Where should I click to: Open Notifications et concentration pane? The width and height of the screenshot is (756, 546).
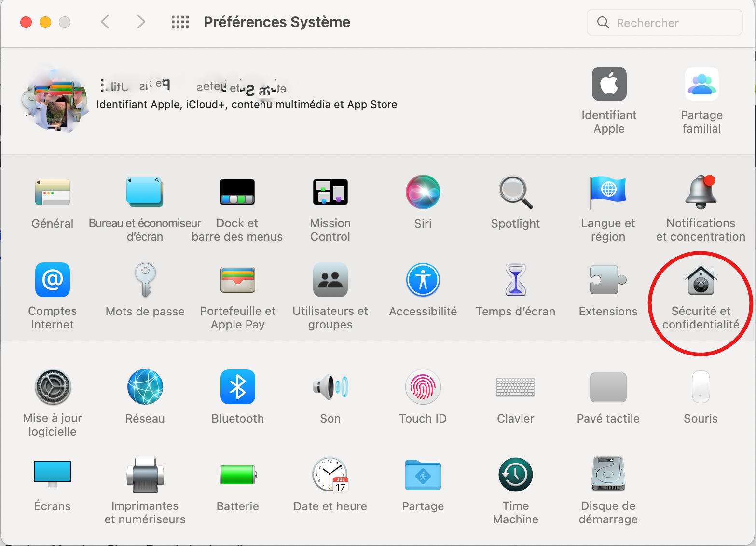click(x=701, y=192)
